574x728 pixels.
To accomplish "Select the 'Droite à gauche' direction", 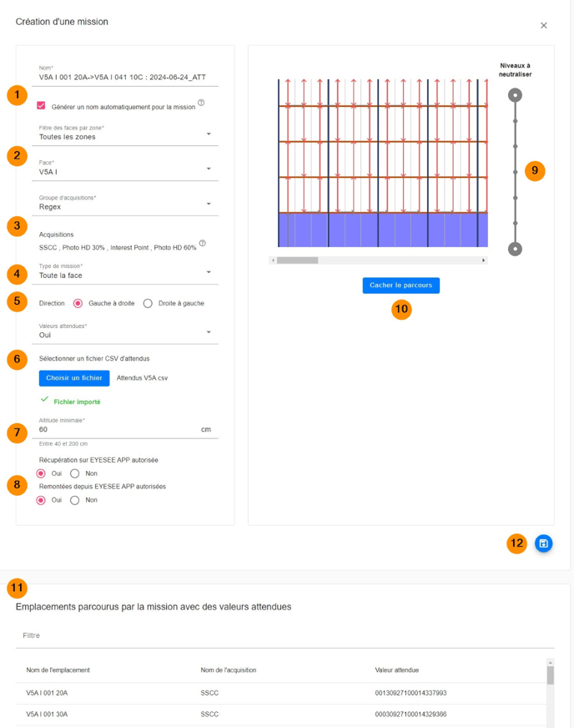I will coord(148,303).
